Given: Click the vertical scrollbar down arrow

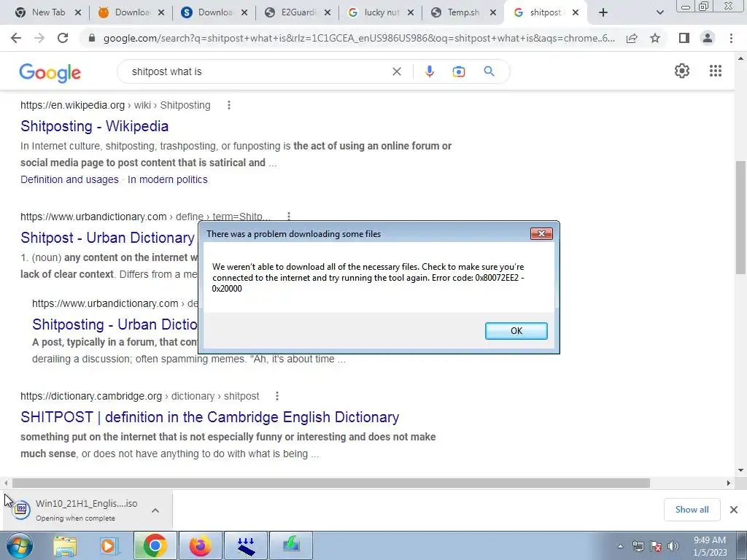Looking at the screenshot, I should pos(740,470).
